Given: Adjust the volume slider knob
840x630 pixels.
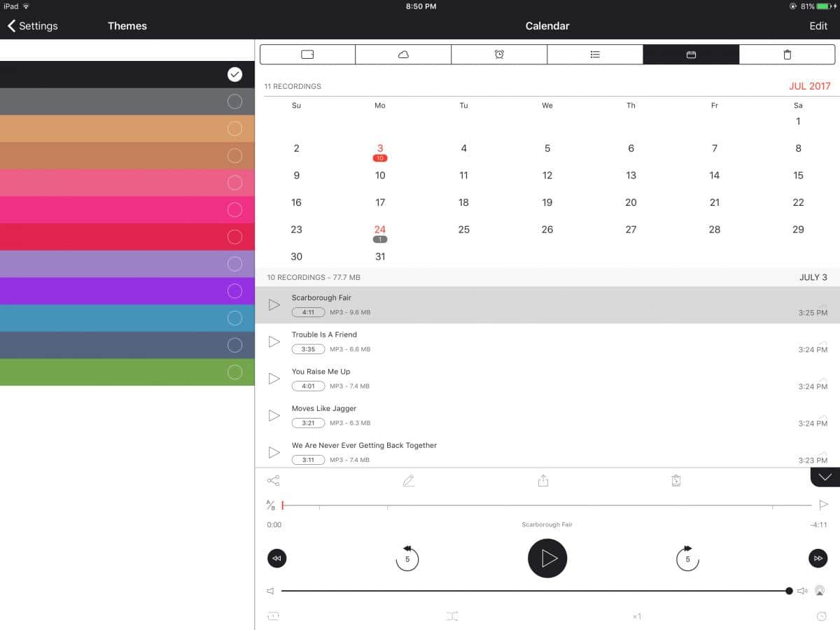Looking at the screenshot, I should click(789, 591).
